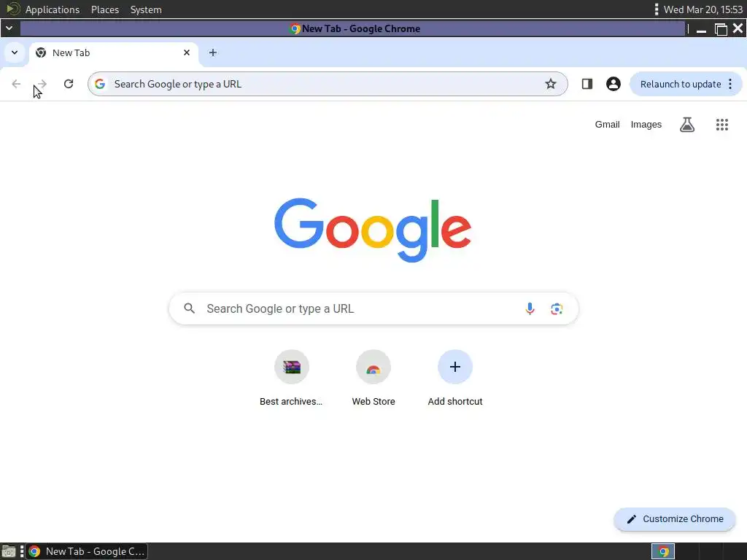Viewport: 747px width, 560px height.
Task: Click the magnifier icon in search box
Action: coord(189,308)
